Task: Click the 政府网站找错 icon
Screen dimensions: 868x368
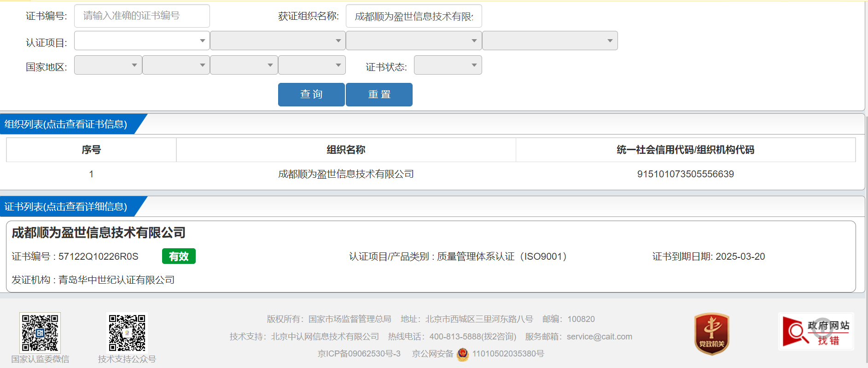Action: 816,332
